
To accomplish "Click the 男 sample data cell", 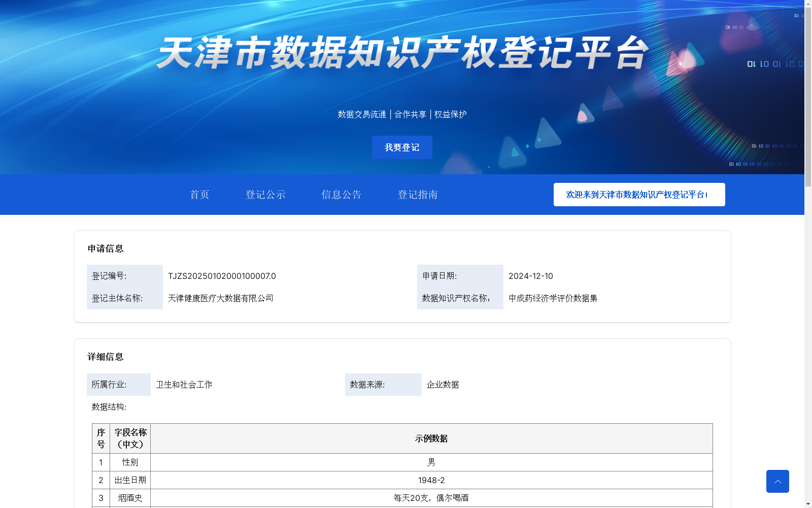I will (x=431, y=462).
